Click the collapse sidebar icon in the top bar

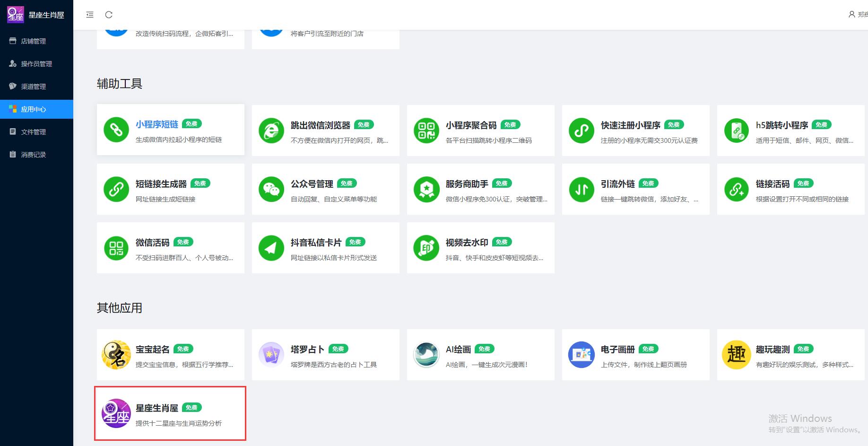click(x=89, y=15)
